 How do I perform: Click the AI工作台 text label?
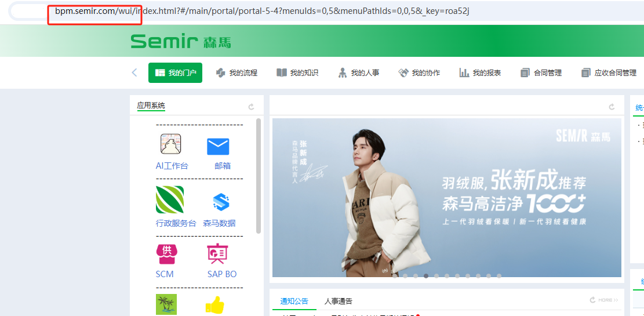tap(172, 166)
